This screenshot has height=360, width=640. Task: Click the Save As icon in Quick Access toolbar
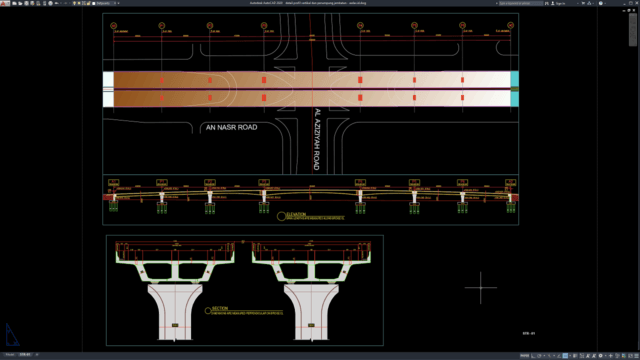[x=33, y=3]
